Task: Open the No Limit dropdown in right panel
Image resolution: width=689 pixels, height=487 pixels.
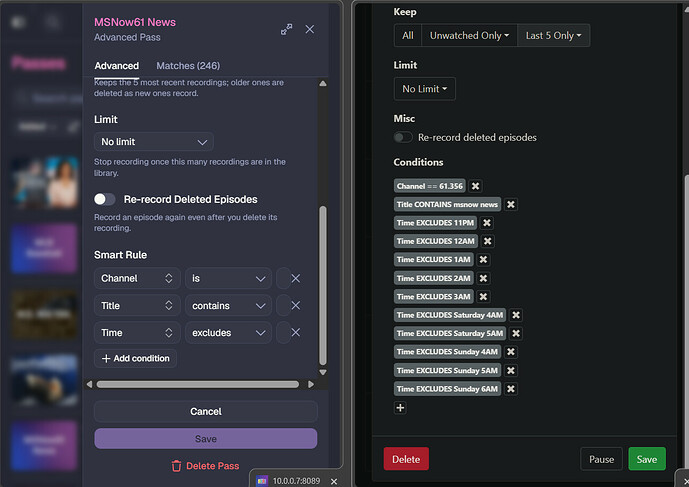Action: point(424,89)
